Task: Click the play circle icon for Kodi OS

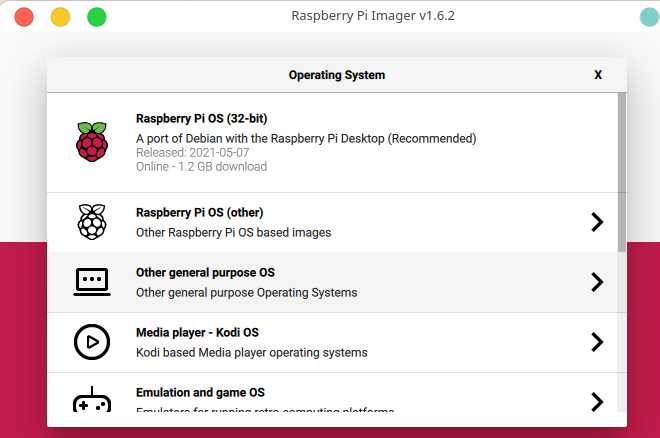Action: click(x=92, y=342)
